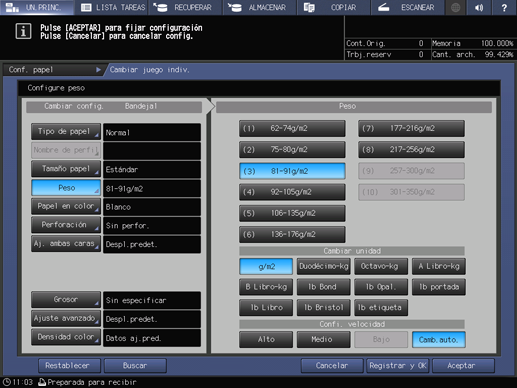This screenshot has height=388, width=517.
Task: Select weight (8) 217-256g/m2
Action: tap(411, 150)
